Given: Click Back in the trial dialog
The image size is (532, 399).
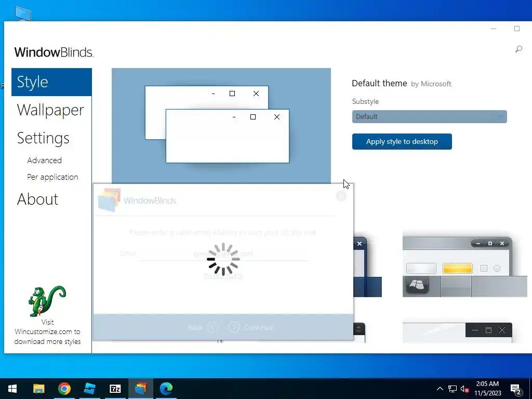Looking at the screenshot, I should pyautogui.click(x=203, y=327).
